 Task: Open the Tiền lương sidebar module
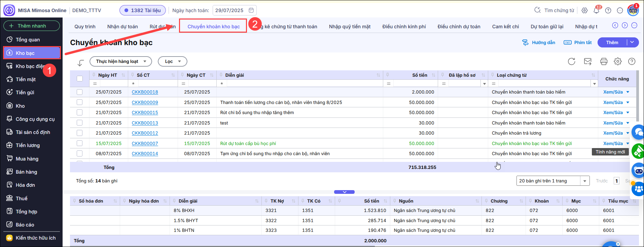pyautogui.click(x=28, y=145)
